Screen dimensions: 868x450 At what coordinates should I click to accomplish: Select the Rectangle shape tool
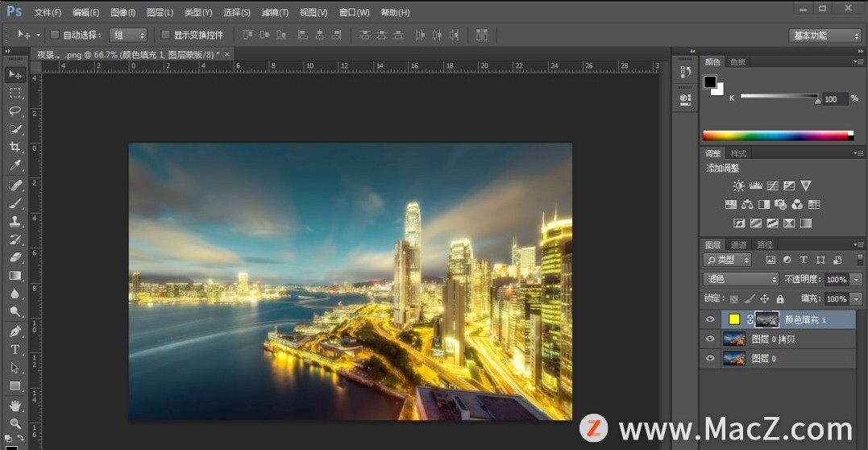15,385
